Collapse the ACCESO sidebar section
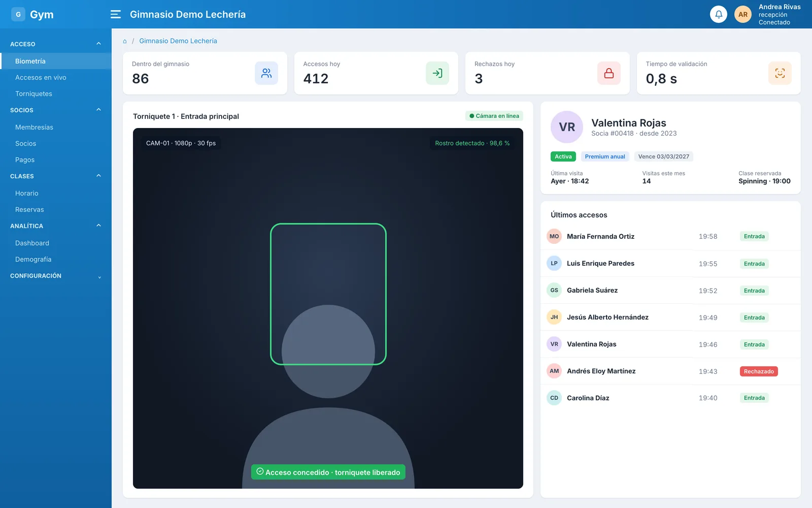Viewport: 812px width, 508px height. 56,44
